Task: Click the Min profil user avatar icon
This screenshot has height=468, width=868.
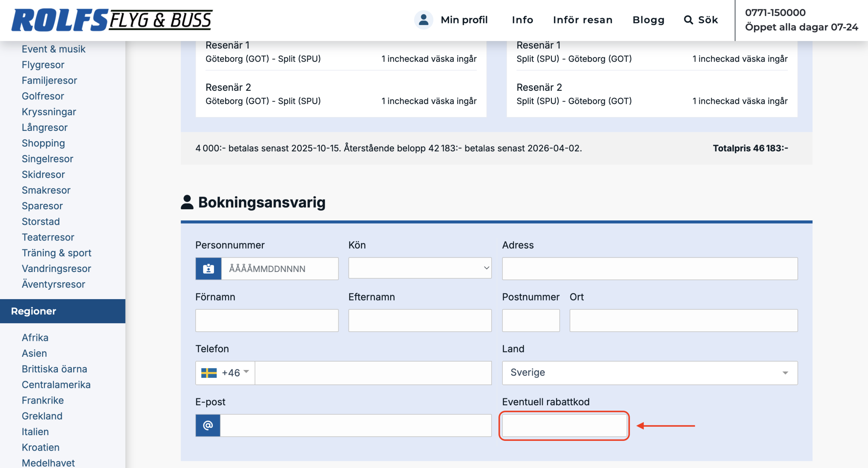Action: (423, 20)
